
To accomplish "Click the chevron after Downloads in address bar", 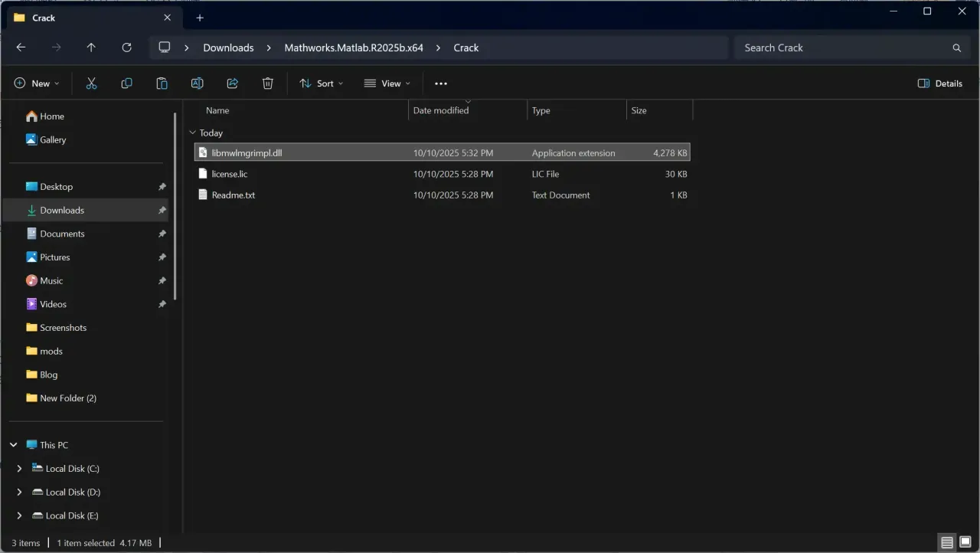I will coord(269,47).
